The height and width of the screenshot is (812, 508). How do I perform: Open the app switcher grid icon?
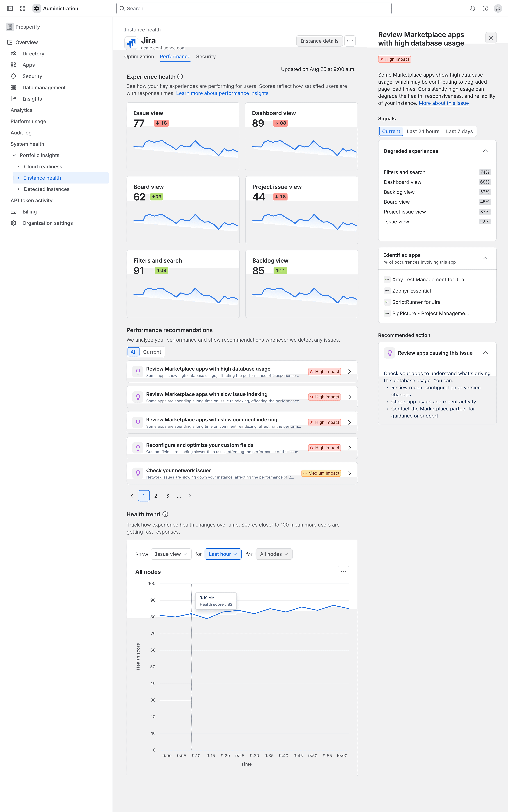[22, 8]
